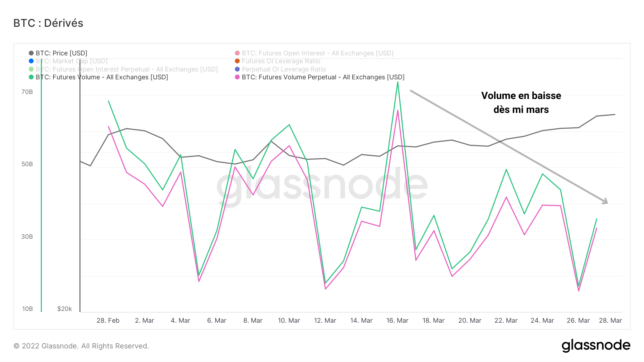Click green swatch for Futures Volume - All Exchanges
Screen dimensions: 644x362
[31, 77]
